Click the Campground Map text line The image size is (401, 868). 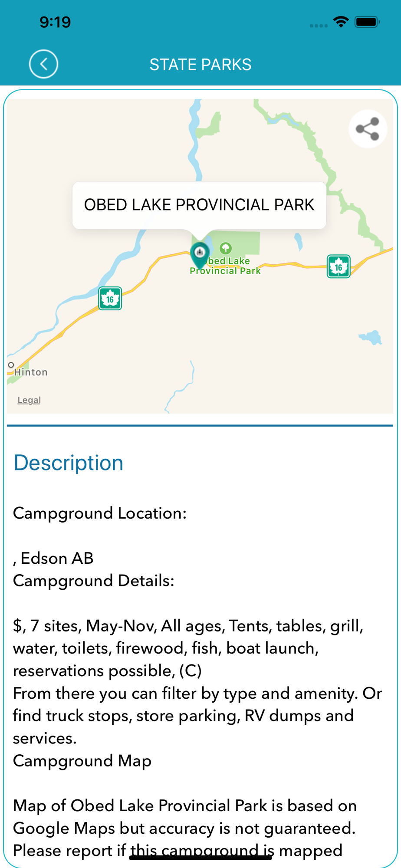82,761
